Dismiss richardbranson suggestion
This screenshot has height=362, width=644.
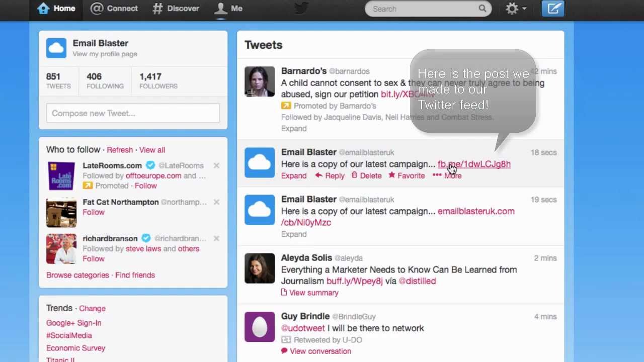(216, 238)
